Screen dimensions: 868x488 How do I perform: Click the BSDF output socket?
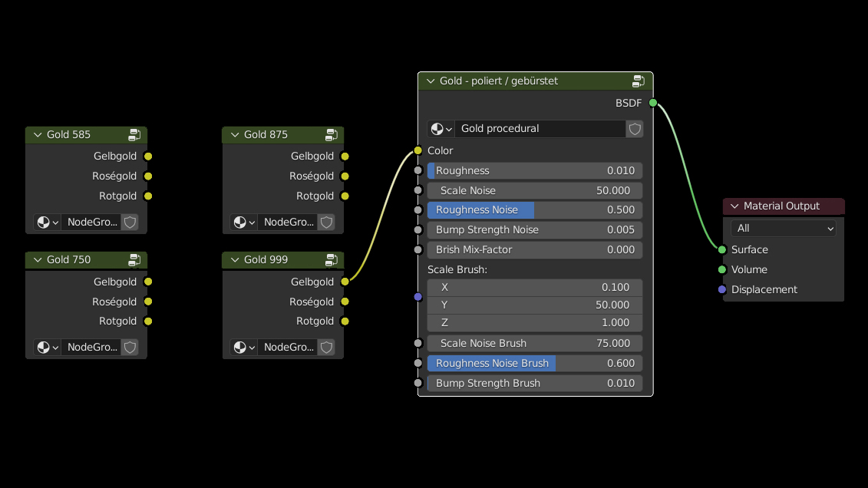(653, 103)
